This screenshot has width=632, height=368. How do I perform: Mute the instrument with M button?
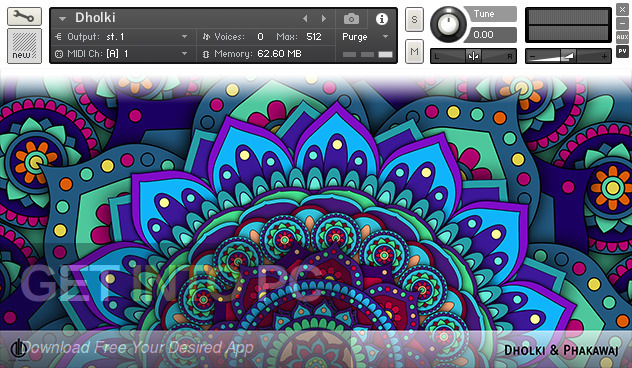coord(414,51)
